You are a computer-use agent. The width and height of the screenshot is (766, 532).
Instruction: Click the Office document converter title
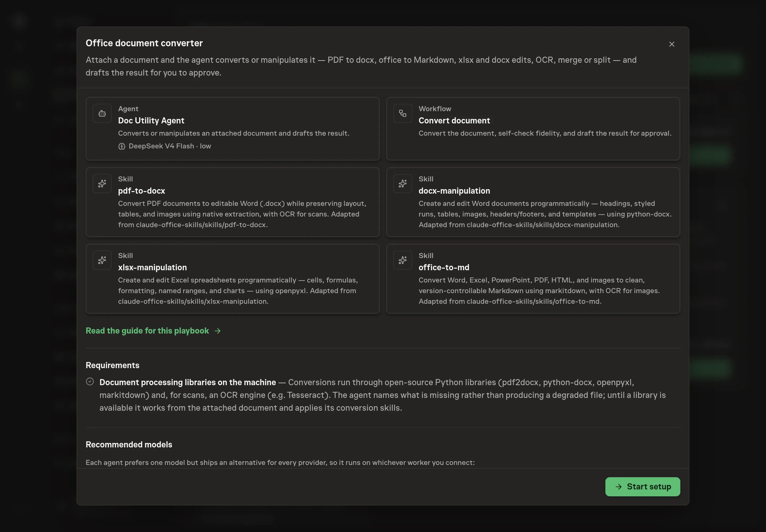pos(144,43)
